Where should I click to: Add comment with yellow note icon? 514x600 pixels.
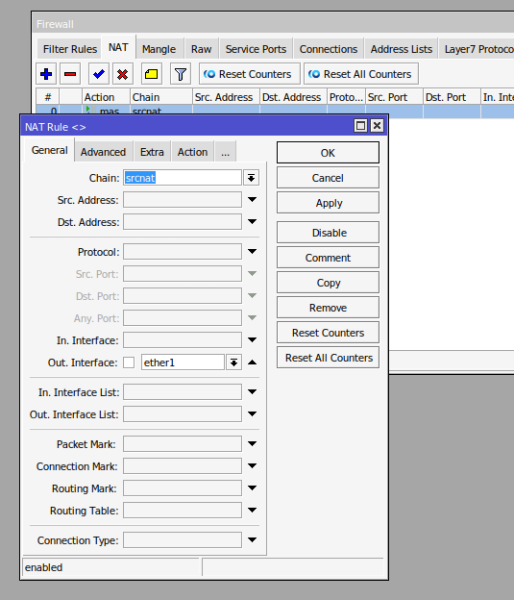151,74
